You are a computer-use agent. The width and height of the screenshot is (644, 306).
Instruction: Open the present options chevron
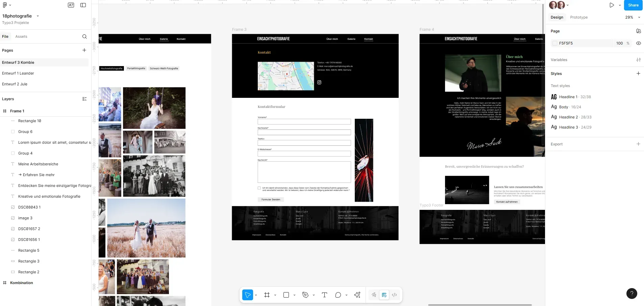(x=620, y=5)
